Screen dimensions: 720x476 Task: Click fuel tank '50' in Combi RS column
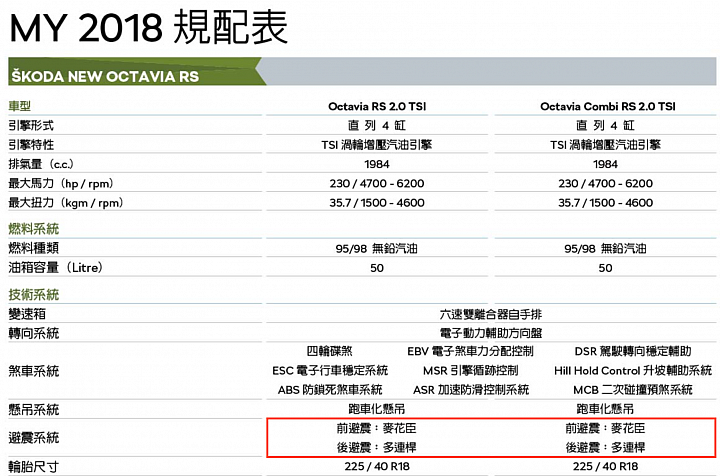click(605, 268)
